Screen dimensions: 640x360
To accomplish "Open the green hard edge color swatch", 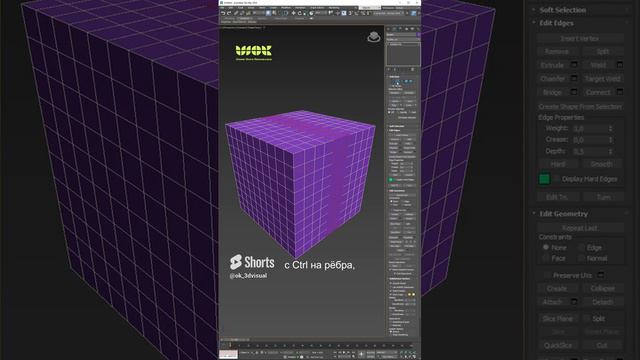I will [x=544, y=179].
